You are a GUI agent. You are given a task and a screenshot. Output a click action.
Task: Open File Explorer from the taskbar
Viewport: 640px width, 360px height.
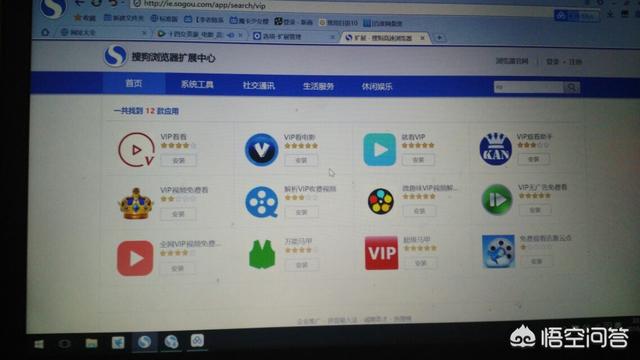[x=91, y=343]
